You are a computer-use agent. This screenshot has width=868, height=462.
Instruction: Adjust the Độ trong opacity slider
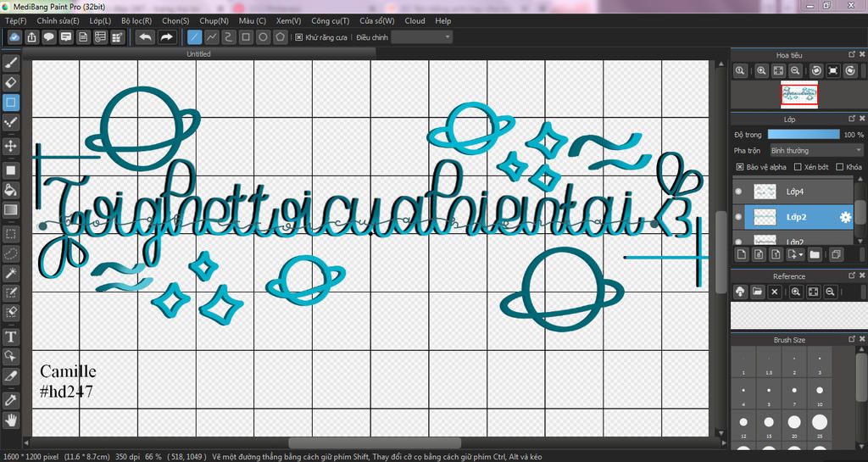pyautogui.click(x=804, y=135)
